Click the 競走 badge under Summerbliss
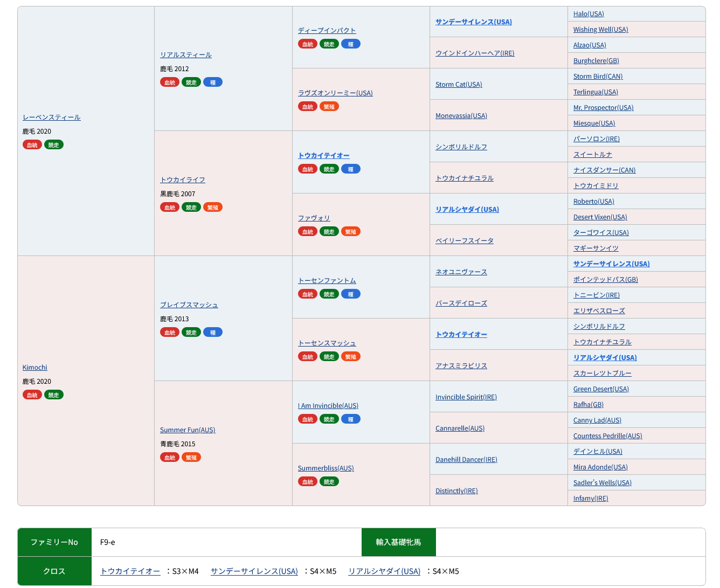 pyautogui.click(x=329, y=482)
